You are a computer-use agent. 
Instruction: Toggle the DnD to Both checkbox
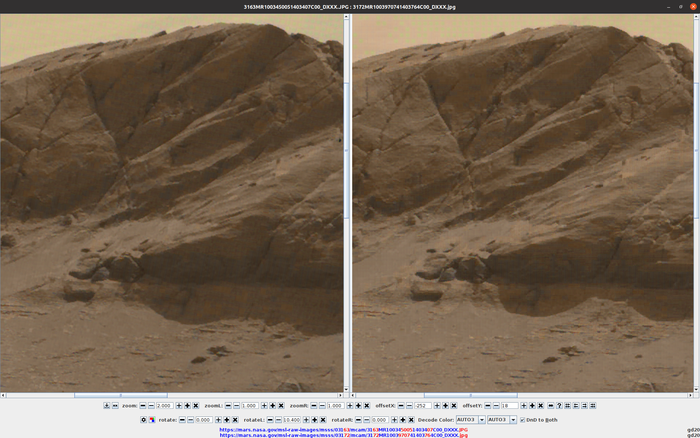coord(522,420)
